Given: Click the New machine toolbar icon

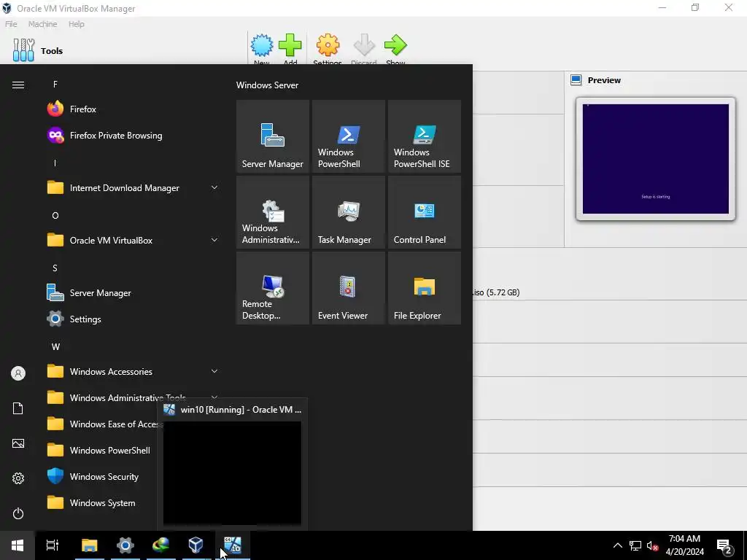Looking at the screenshot, I should point(262,45).
